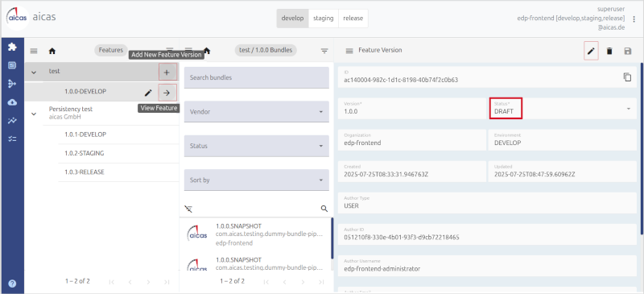
Task: Switch to the release environment tab
Action: (353, 19)
